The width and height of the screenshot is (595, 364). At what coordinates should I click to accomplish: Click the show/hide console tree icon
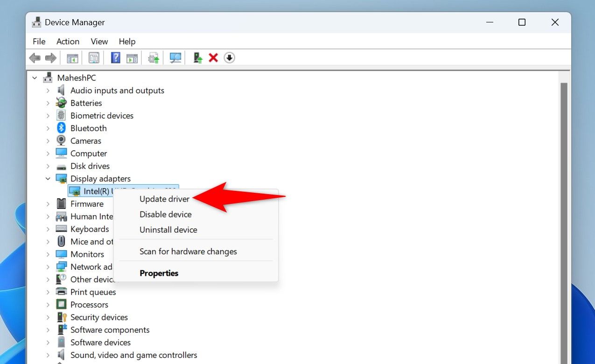[x=72, y=58]
